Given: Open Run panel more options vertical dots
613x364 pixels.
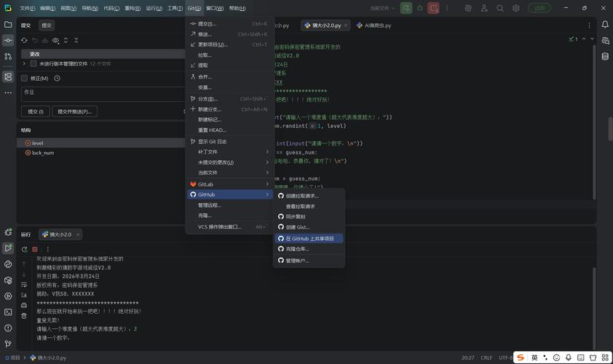Looking at the screenshot, I should coord(48,250).
